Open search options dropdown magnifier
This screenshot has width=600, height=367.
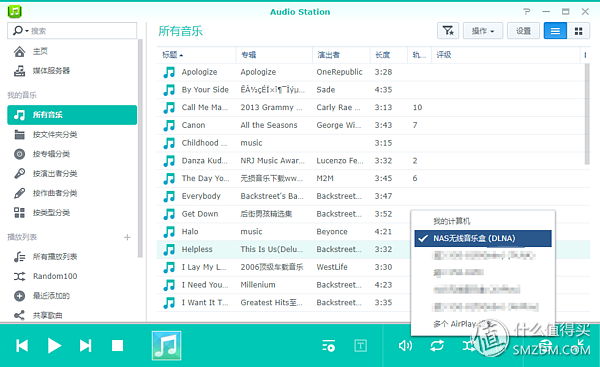point(20,31)
